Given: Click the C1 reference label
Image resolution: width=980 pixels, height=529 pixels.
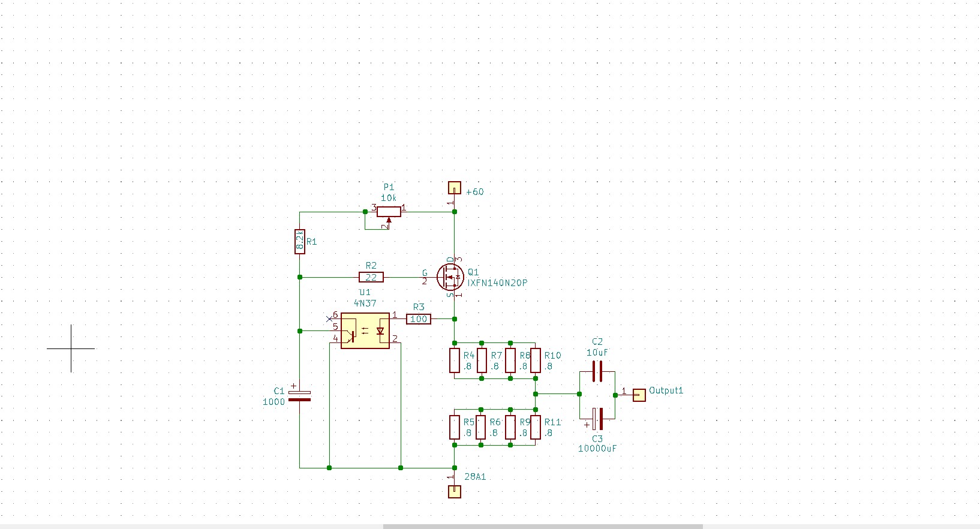Looking at the screenshot, I should [x=279, y=391].
